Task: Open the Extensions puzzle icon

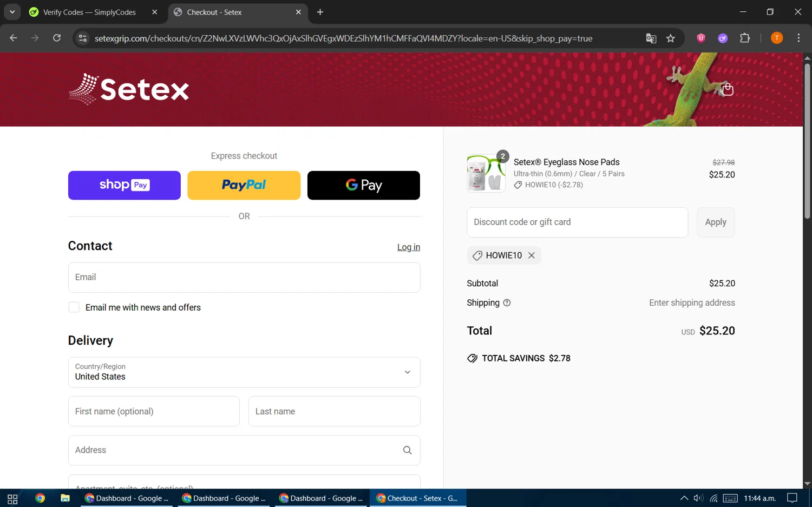Action: coord(745,38)
